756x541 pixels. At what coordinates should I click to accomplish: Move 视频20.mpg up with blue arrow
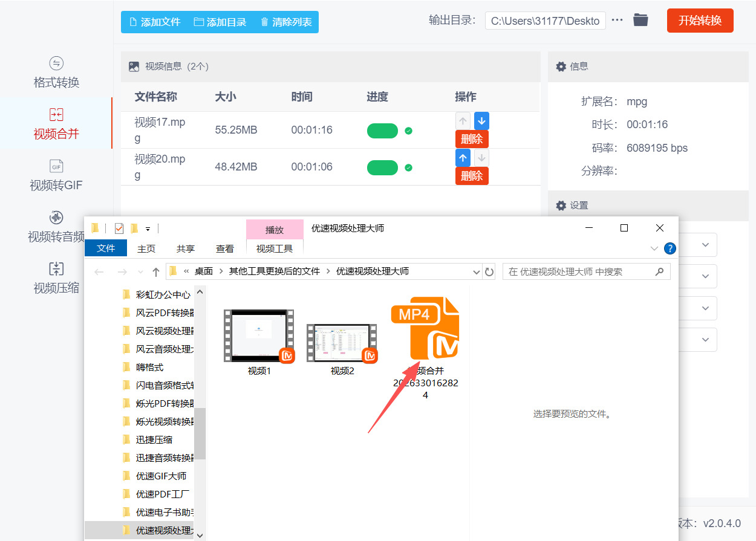(x=463, y=158)
